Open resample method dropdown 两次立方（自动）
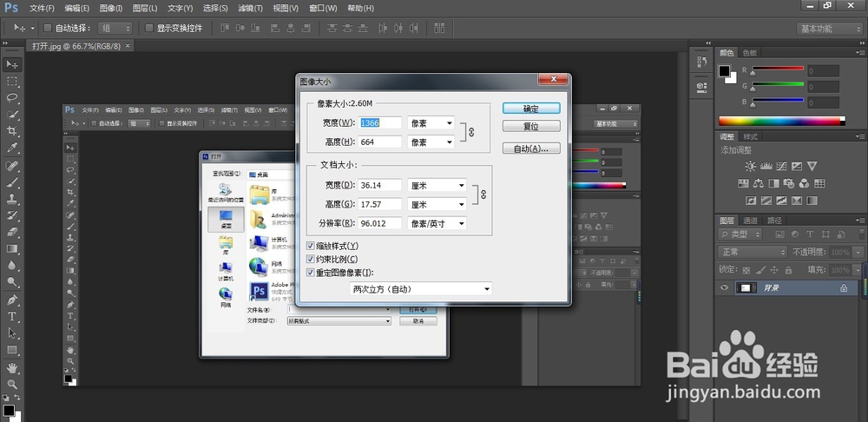 coord(421,288)
